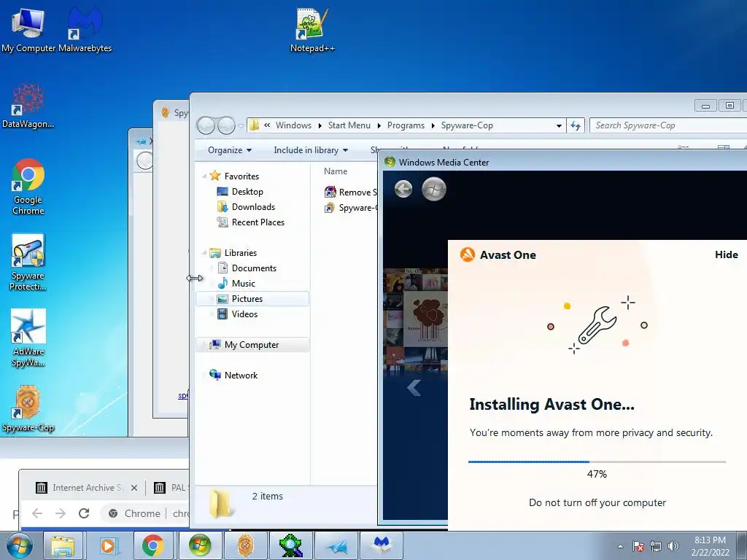747x560 pixels.
Task: Click Chrome back arrow button
Action: coord(37,513)
